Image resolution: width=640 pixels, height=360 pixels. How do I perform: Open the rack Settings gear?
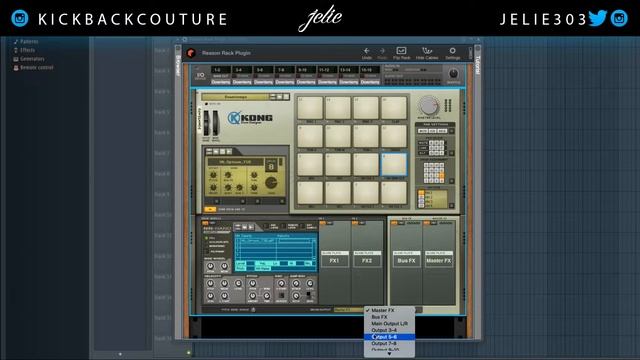point(452,51)
